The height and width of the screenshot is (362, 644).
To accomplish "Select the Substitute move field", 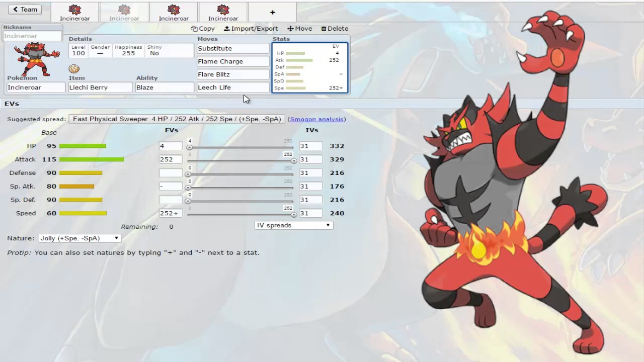I will 233,49.
